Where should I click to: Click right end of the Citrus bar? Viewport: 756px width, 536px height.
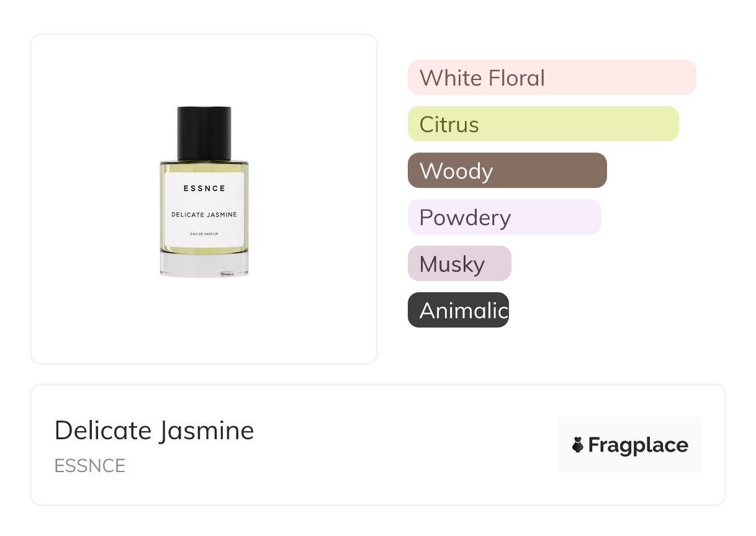click(670, 124)
